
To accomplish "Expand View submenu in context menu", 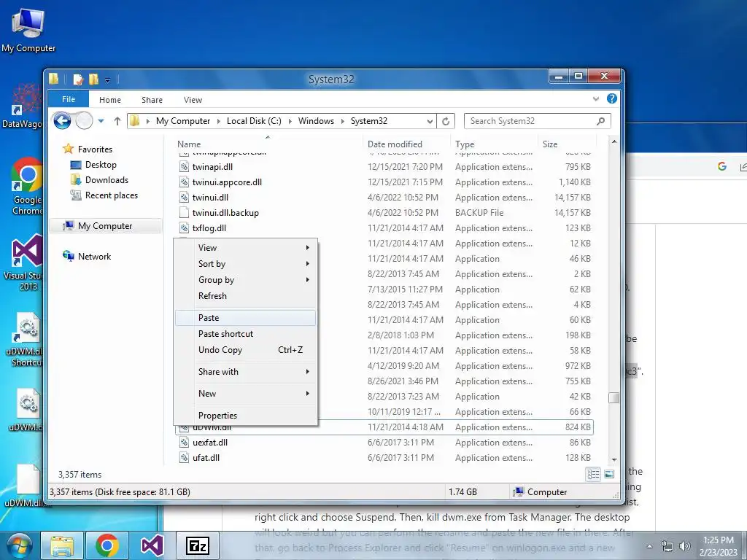I will pyautogui.click(x=308, y=248).
